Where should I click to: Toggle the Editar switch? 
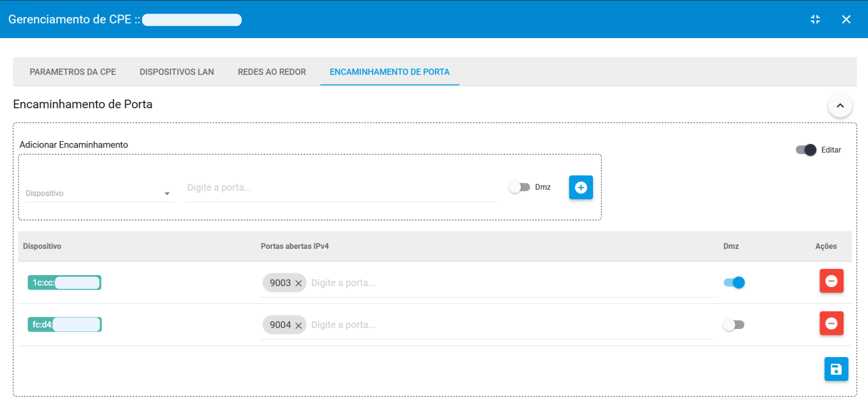point(805,150)
